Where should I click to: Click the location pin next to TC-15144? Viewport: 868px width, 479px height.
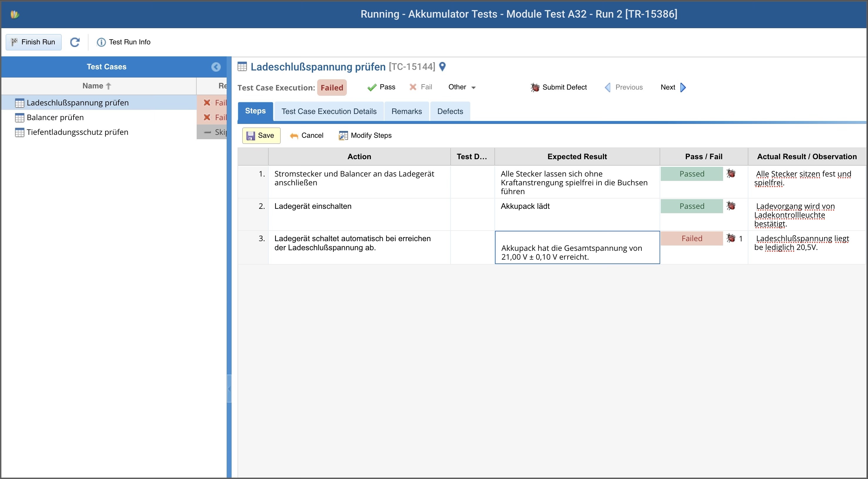point(442,67)
